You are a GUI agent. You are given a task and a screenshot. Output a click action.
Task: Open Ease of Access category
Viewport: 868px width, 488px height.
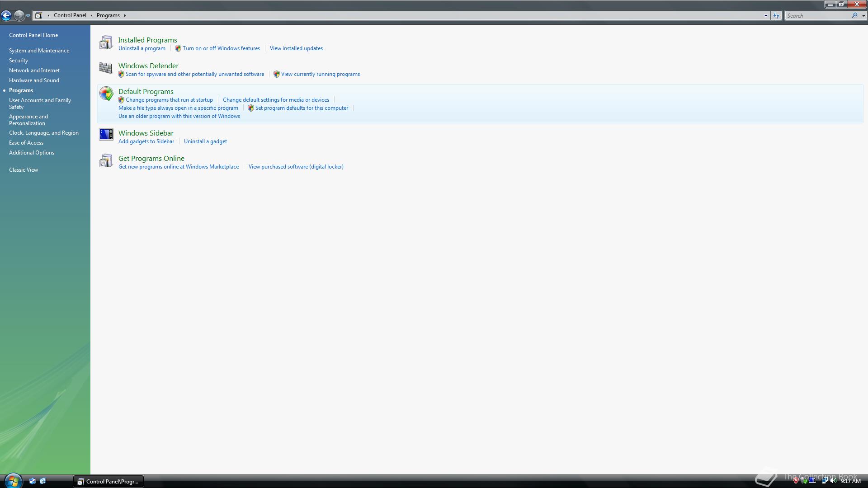26,143
